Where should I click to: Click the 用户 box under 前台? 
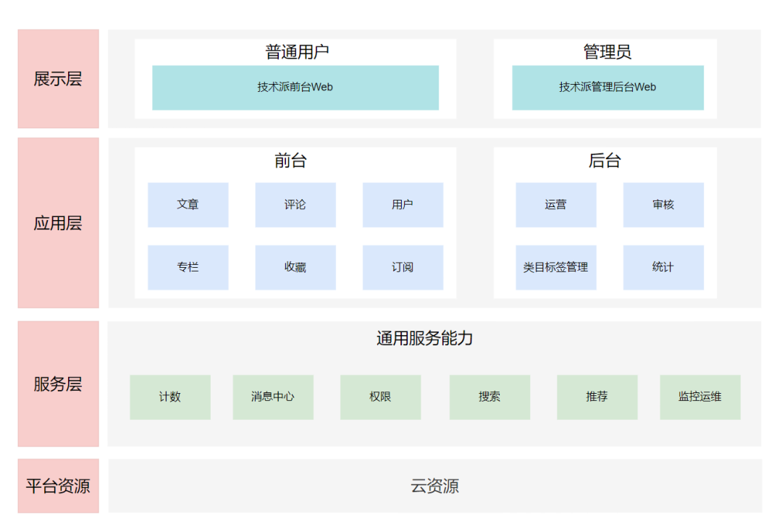[403, 205]
